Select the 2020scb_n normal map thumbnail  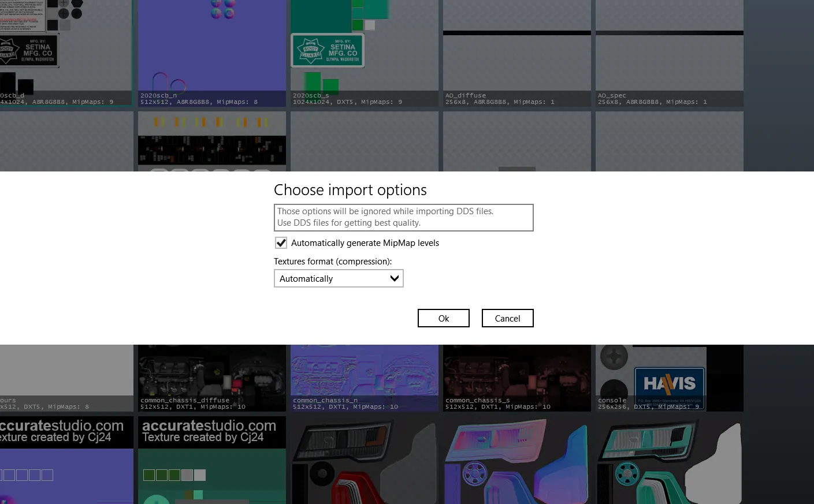(x=212, y=52)
